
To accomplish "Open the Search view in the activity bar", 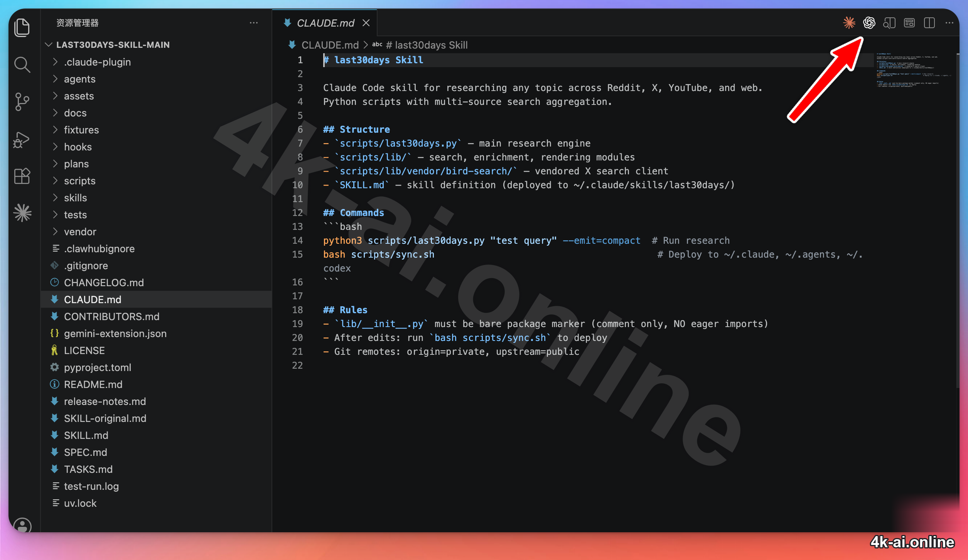I will point(22,65).
